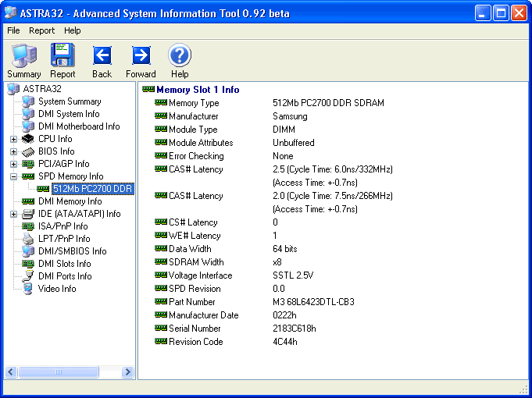The width and height of the screenshot is (532, 398).
Task: Click the icon next to Voltage Interface row
Action: click(161, 275)
